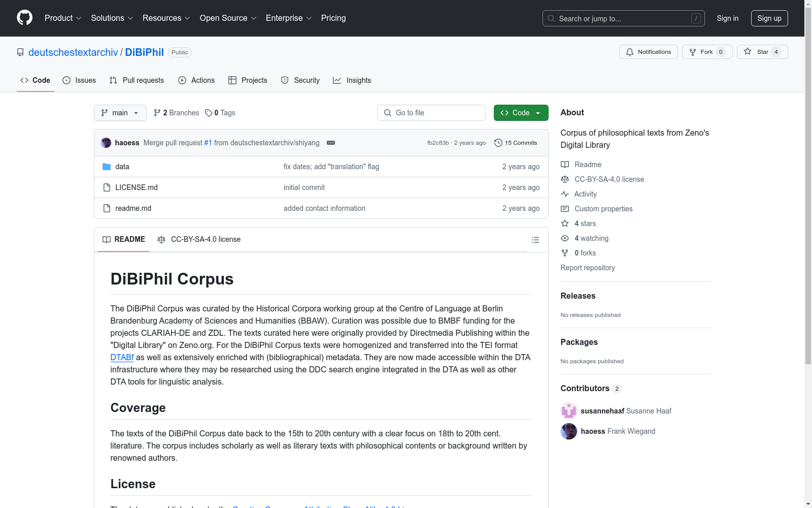Open the data folder icon

click(107, 167)
